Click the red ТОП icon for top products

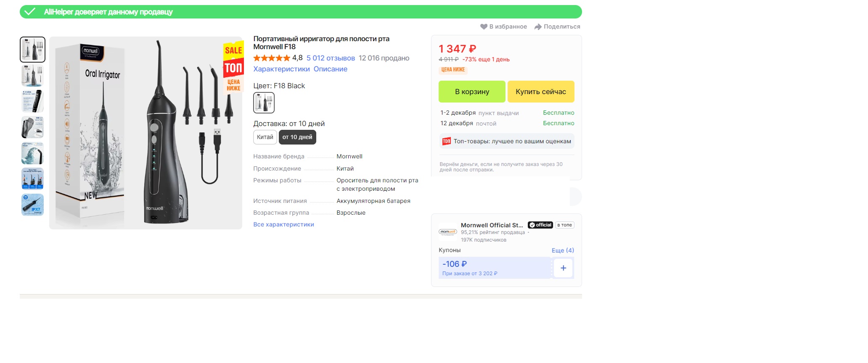coord(446,141)
